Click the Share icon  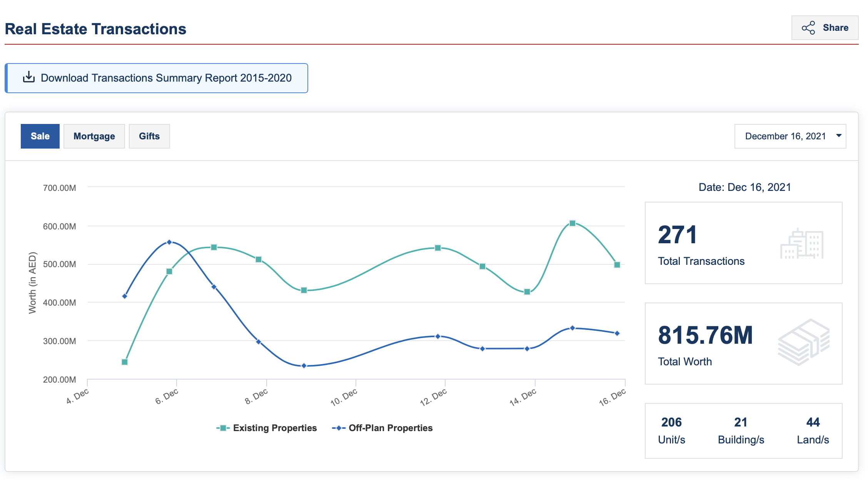808,28
